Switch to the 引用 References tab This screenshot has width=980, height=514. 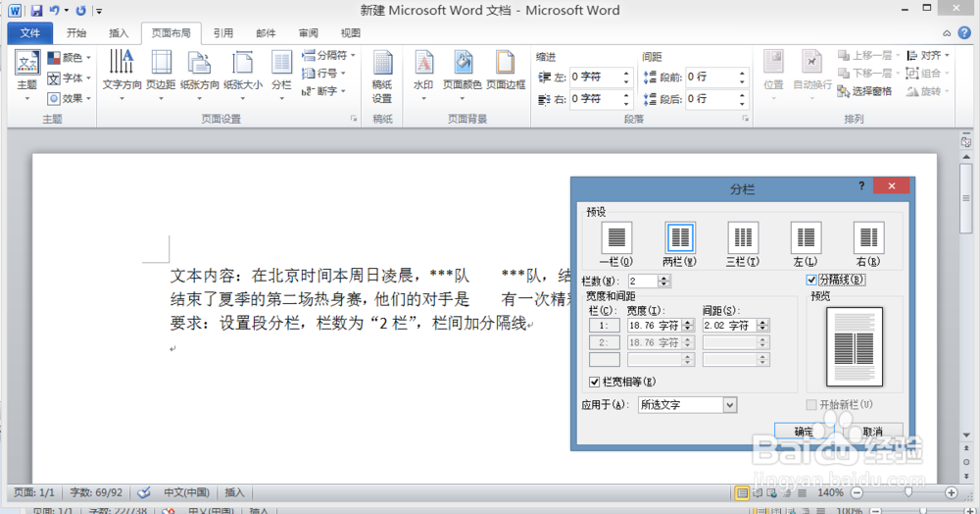(223, 33)
